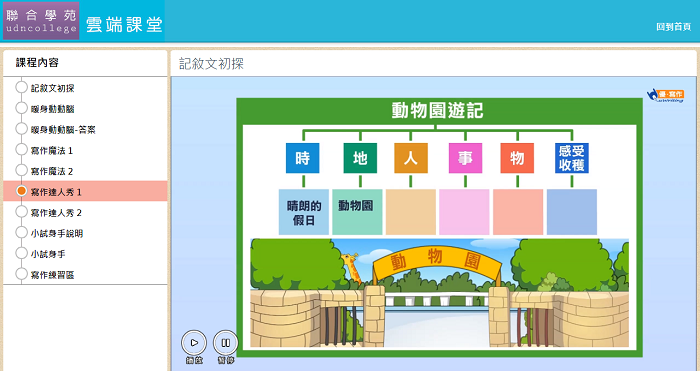Go back via 回到首頁 link

click(674, 27)
